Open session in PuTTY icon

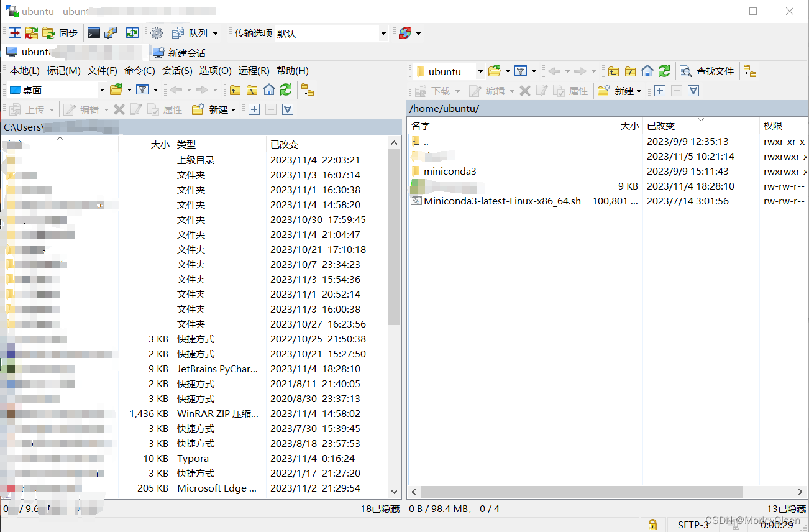coord(111,33)
